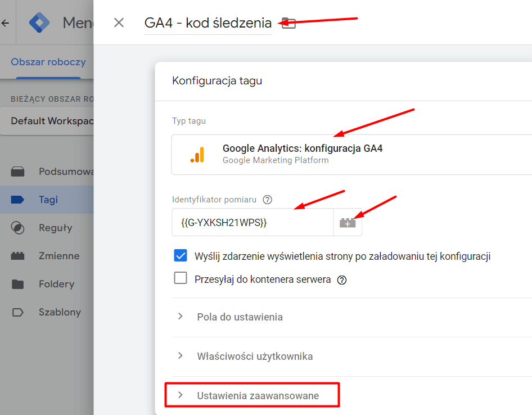Click the Szablony label icon
Screen dimensions: 532x415
(17, 312)
